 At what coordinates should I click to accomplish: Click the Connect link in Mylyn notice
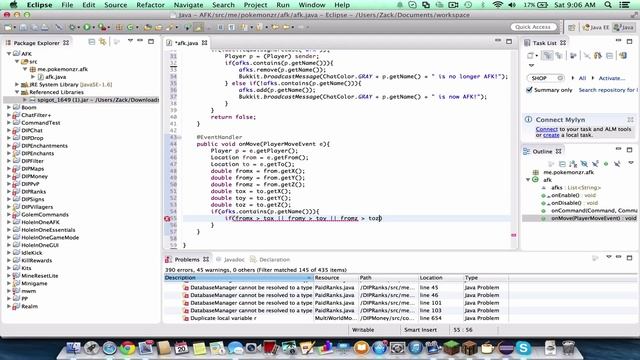547,129
